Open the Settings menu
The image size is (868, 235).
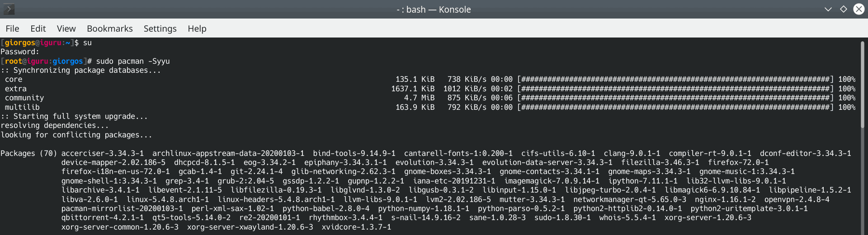point(160,28)
